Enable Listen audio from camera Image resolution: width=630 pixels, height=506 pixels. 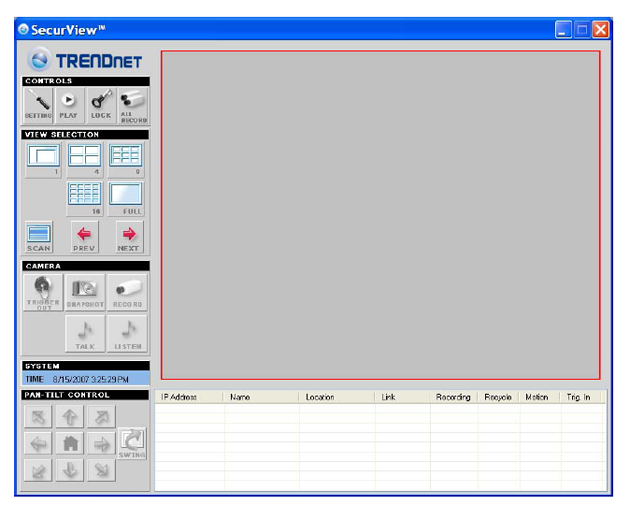point(127,334)
